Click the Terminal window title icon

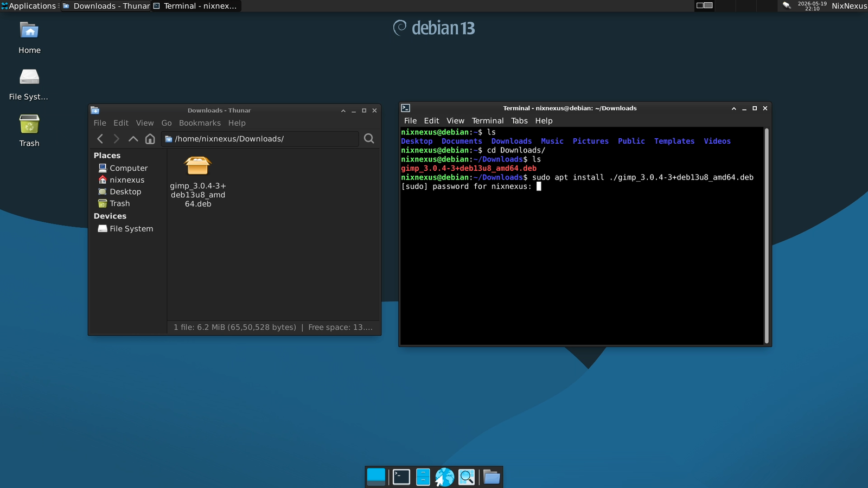405,108
